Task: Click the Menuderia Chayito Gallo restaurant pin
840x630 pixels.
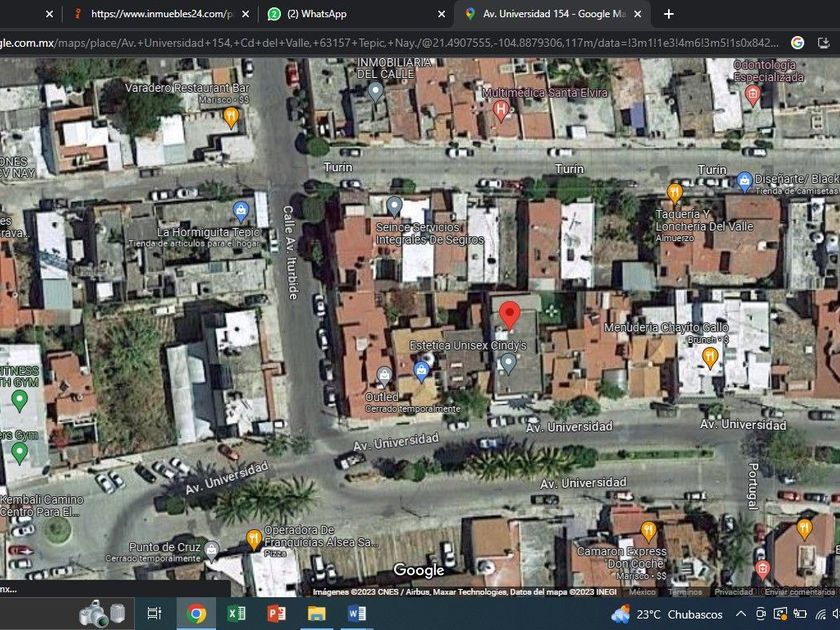Action: tap(710, 358)
